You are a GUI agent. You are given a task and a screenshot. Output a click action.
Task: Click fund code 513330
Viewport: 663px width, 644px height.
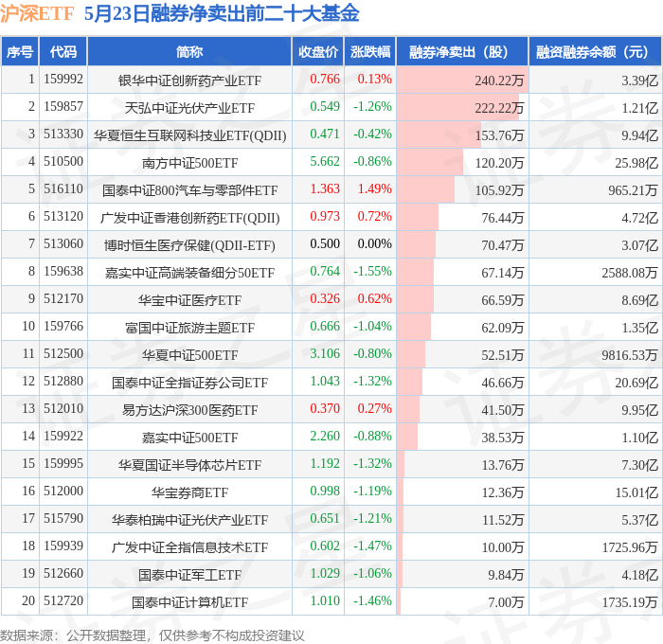tap(63, 134)
